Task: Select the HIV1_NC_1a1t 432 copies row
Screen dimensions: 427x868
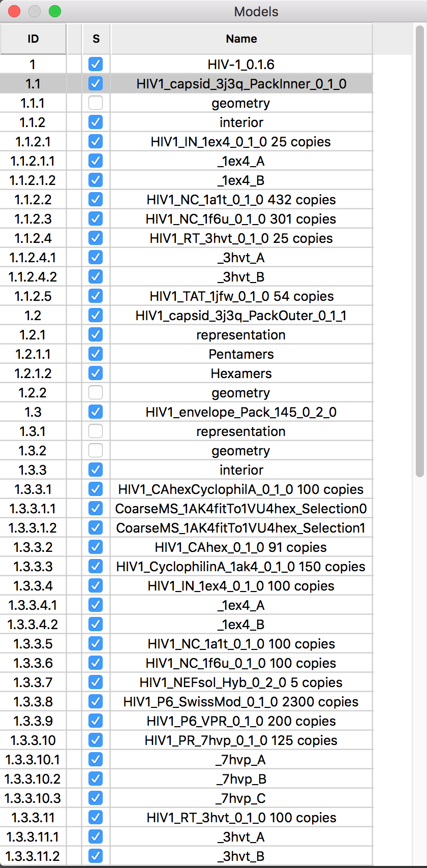Action: (241, 200)
